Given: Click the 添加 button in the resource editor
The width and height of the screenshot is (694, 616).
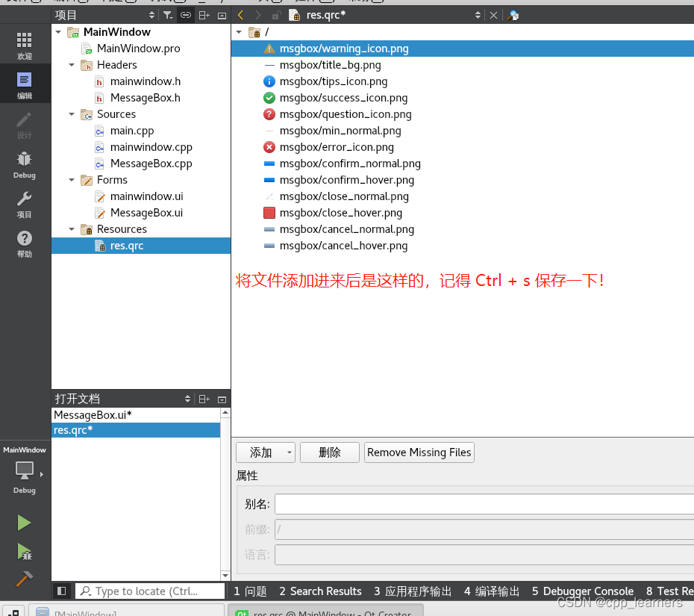Looking at the screenshot, I should [x=260, y=452].
